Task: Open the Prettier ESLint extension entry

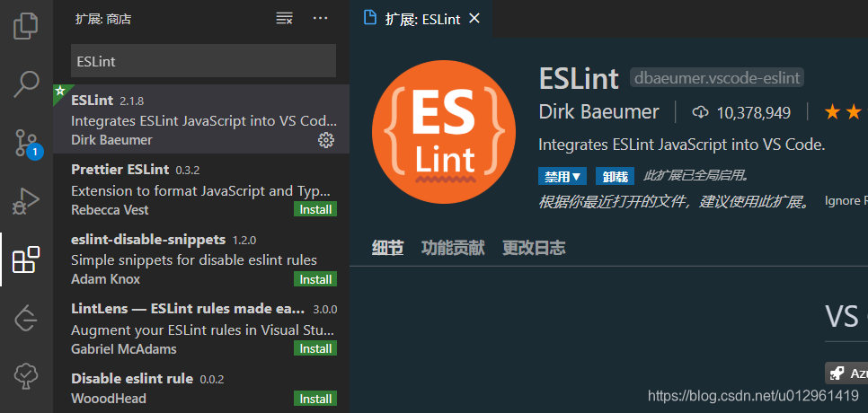Action: 201,189
